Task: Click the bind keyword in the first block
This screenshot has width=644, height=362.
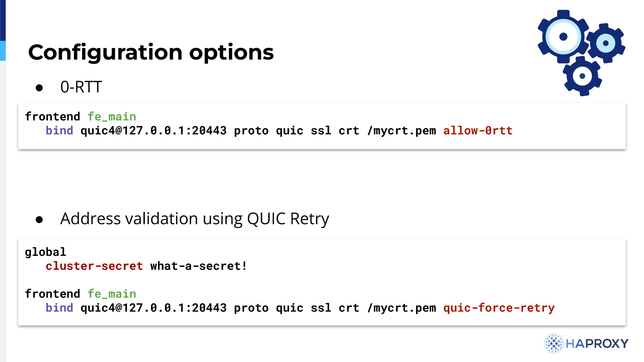Action: click(59, 130)
